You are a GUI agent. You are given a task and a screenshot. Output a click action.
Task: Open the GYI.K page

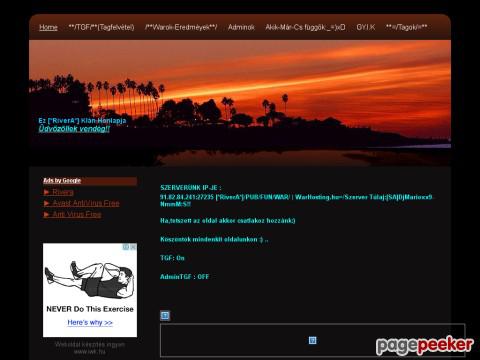[366, 27]
